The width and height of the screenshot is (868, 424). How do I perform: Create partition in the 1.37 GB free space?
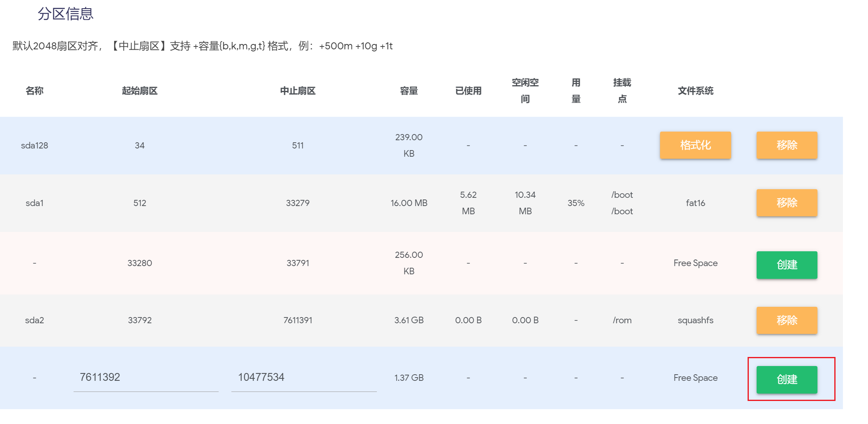coord(787,380)
